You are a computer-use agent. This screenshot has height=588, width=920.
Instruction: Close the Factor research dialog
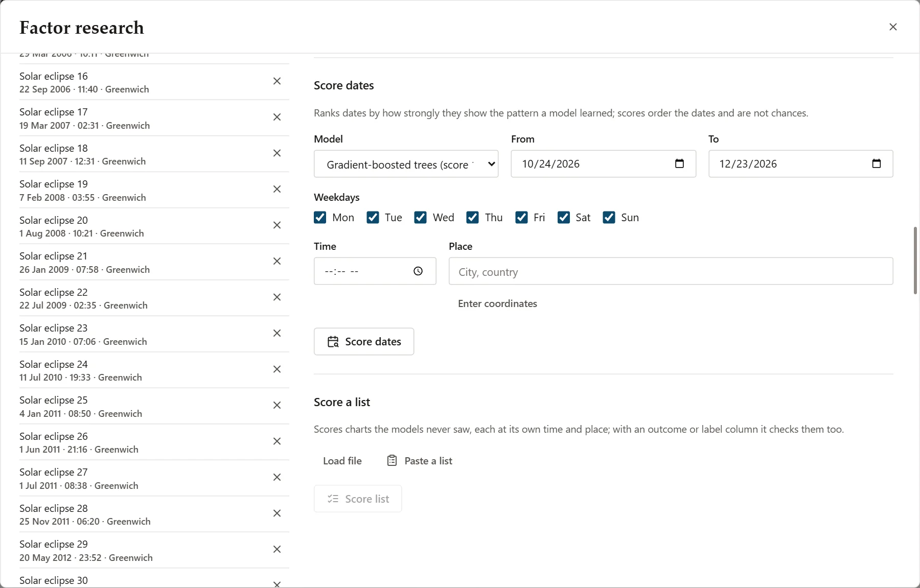[x=893, y=27]
